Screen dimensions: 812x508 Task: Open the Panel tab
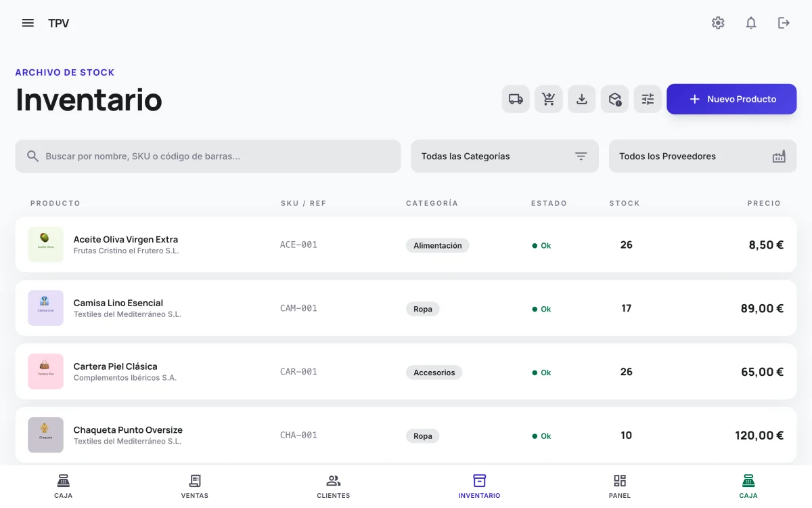point(620,486)
